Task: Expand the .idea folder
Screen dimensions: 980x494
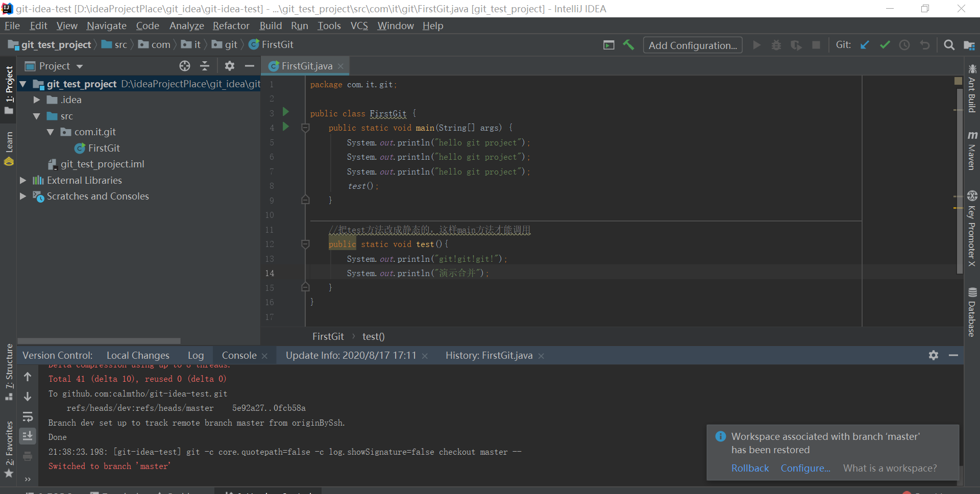Action: click(37, 100)
